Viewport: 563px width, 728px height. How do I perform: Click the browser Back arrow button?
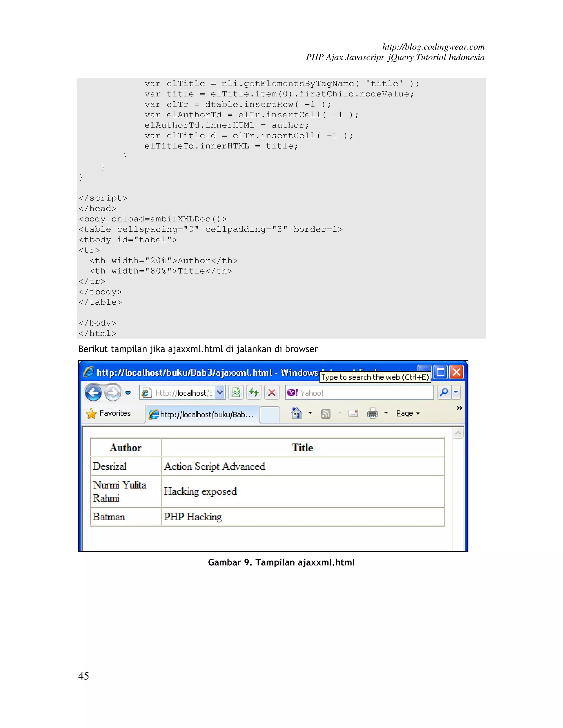(93, 392)
